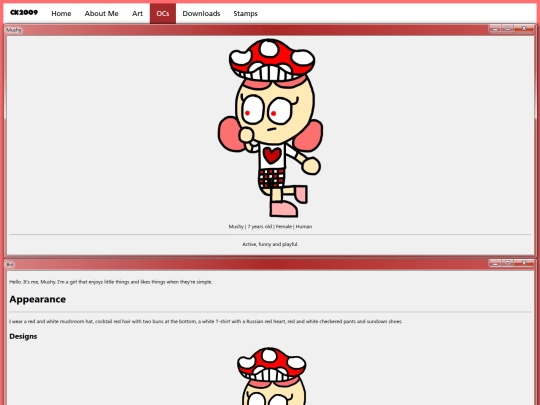
Task: Open the Art page
Action: pyautogui.click(x=137, y=13)
